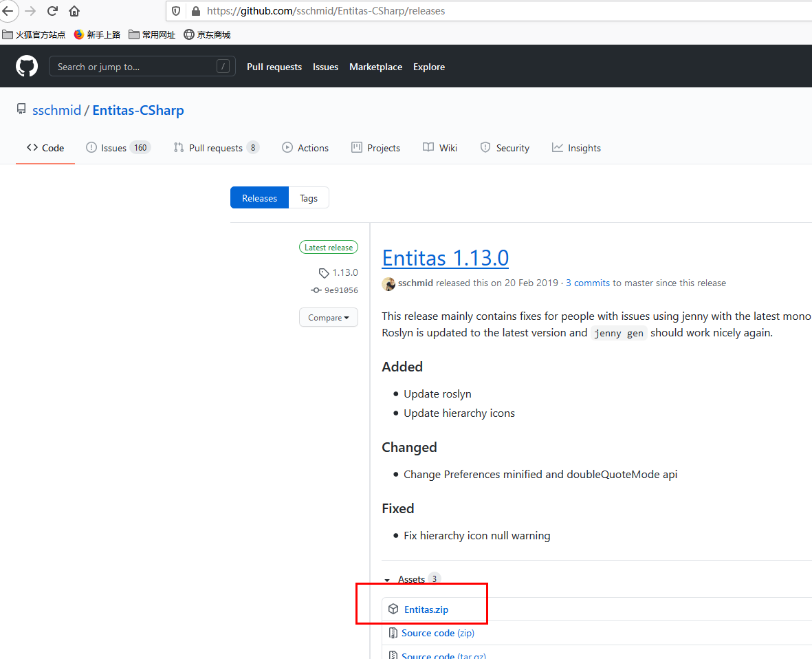Click the package icon beside Entitas.zip
Screen dimensions: 812x659
(x=393, y=609)
